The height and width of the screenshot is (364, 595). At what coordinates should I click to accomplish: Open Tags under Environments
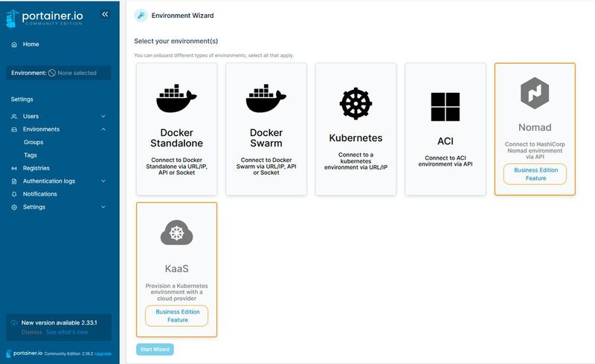(30, 155)
